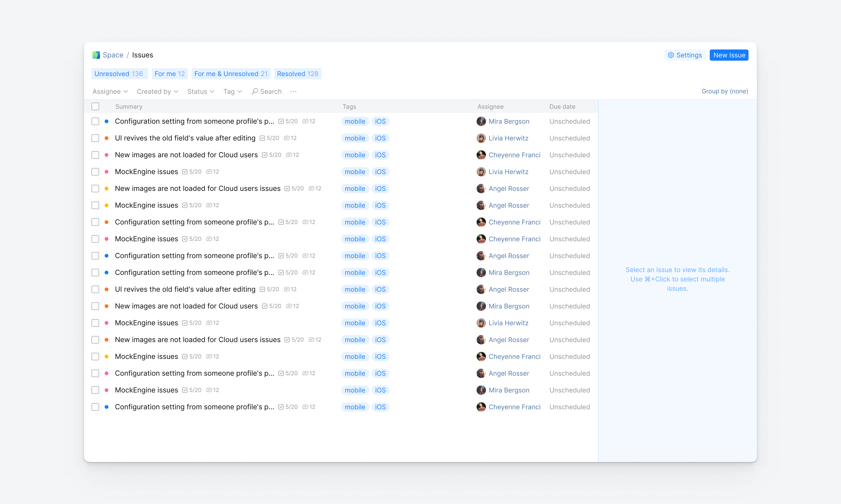Check the checkbox for the last issue row
Image resolution: width=841 pixels, height=504 pixels.
(x=95, y=407)
